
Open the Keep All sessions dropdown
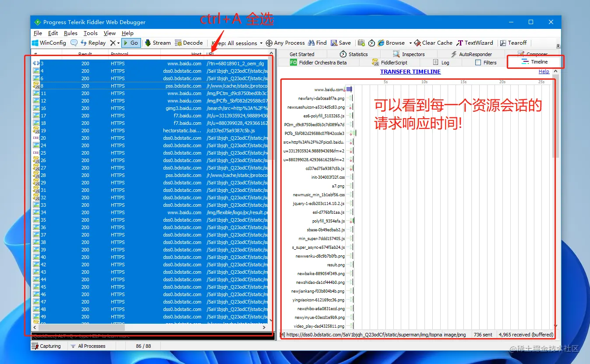coord(237,43)
